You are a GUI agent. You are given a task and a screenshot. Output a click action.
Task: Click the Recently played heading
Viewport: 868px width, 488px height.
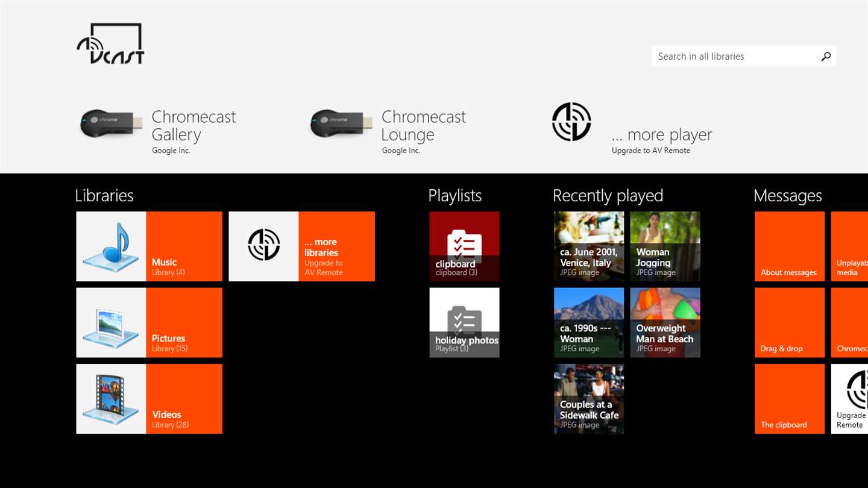[x=608, y=196]
